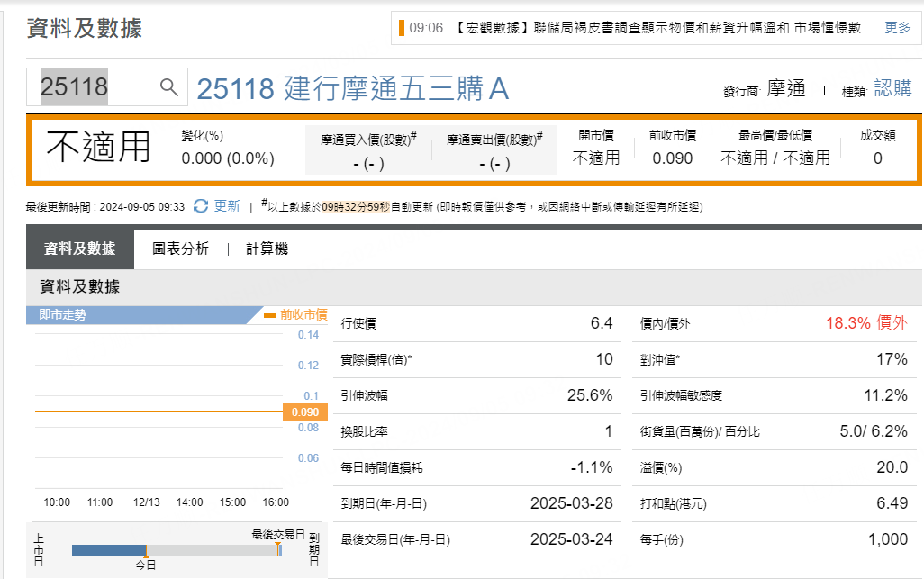924x579 pixels.
Task: Click the orange 0.090 price tag on chart
Action: tap(305, 412)
